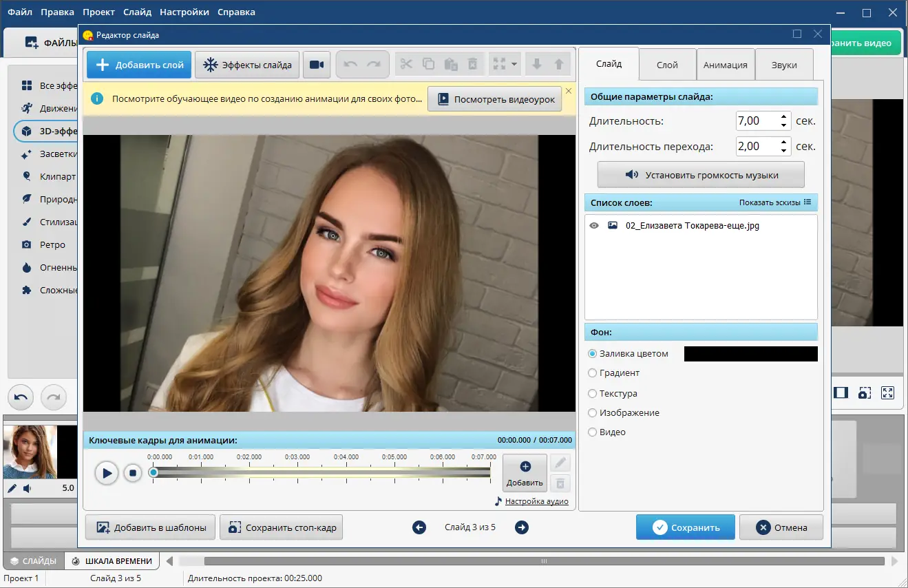Click the video camera icon in editor toolbar
This screenshot has height=588, width=908.
click(317, 65)
